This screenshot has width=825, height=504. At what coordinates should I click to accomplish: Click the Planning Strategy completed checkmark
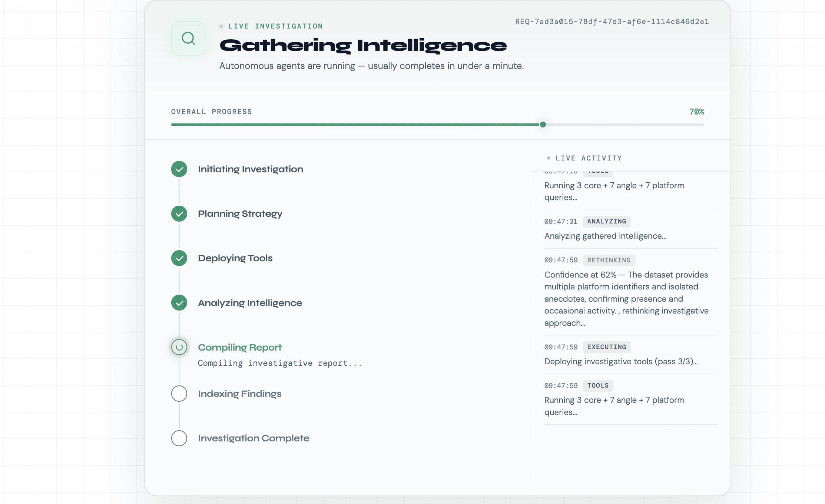(x=179, y=214)
